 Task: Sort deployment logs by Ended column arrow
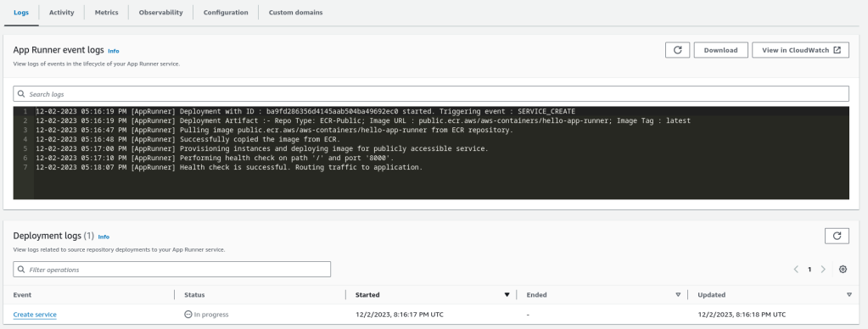678,295
